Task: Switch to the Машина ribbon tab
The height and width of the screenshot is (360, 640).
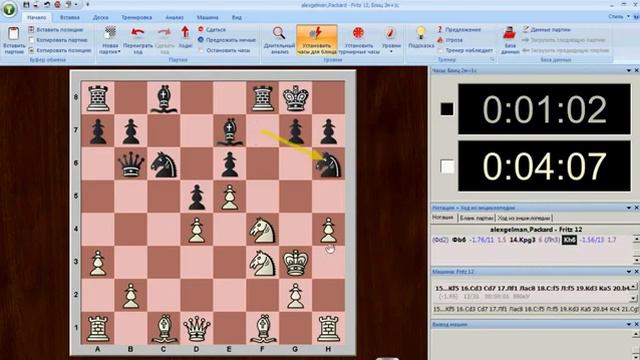Action: coord(207,18)
